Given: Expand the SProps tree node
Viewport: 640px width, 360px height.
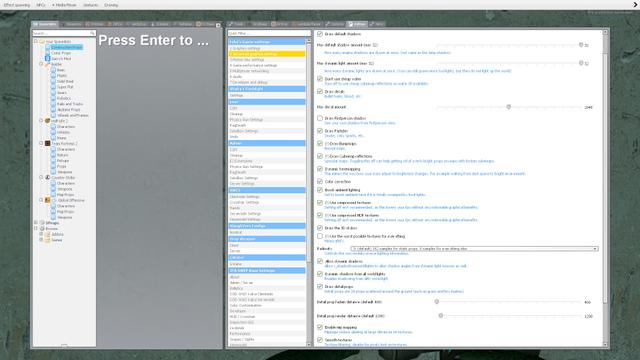Looking at the screenshot, I should point(36,223).
